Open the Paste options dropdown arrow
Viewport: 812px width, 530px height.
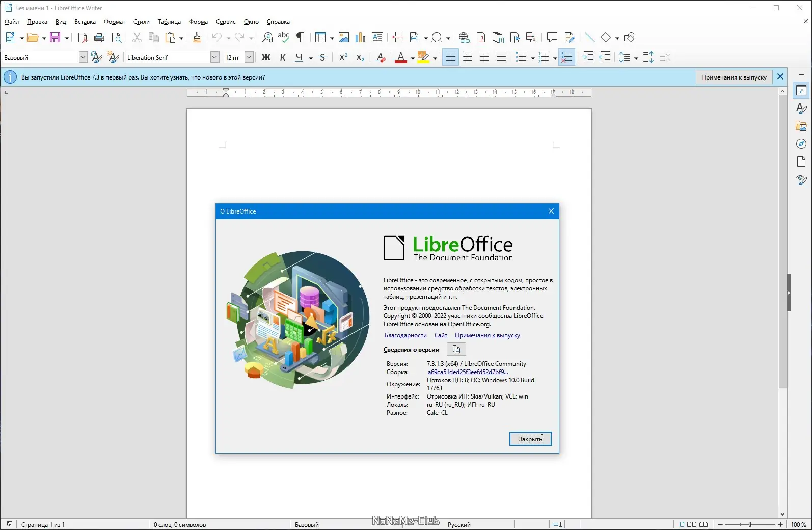coord(181,38)
